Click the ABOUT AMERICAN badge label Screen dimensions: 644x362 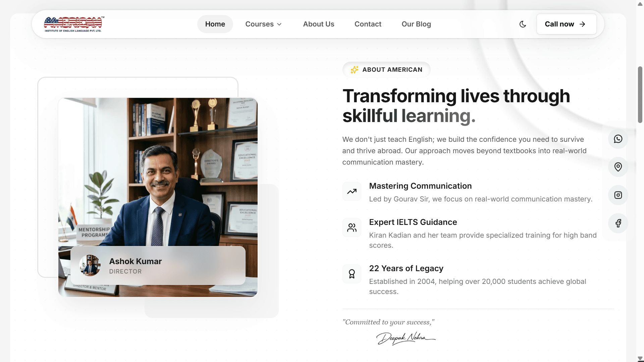[392, 70]
